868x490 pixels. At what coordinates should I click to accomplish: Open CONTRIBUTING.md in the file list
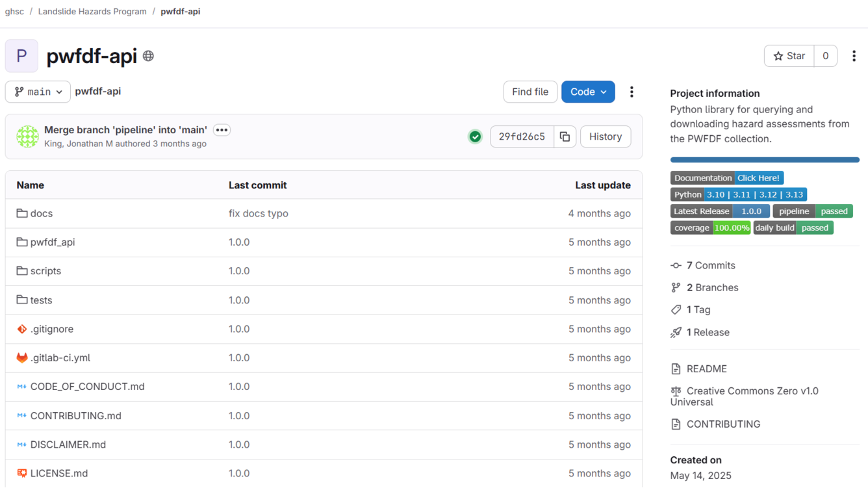(x=76, y=416)
